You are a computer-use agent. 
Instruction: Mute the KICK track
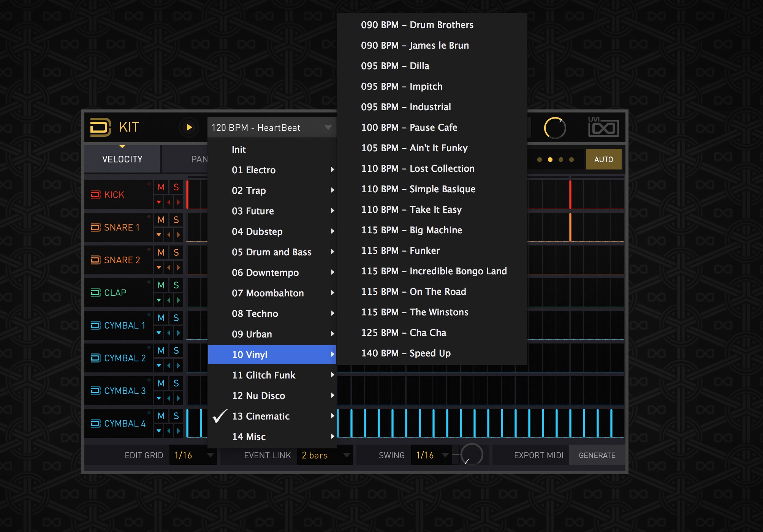pyautogui.click(x=161, y=187)
